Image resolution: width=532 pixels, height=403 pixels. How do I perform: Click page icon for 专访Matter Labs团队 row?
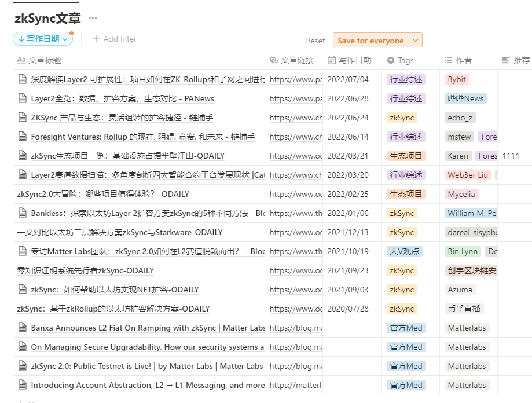tap(23, 251)
